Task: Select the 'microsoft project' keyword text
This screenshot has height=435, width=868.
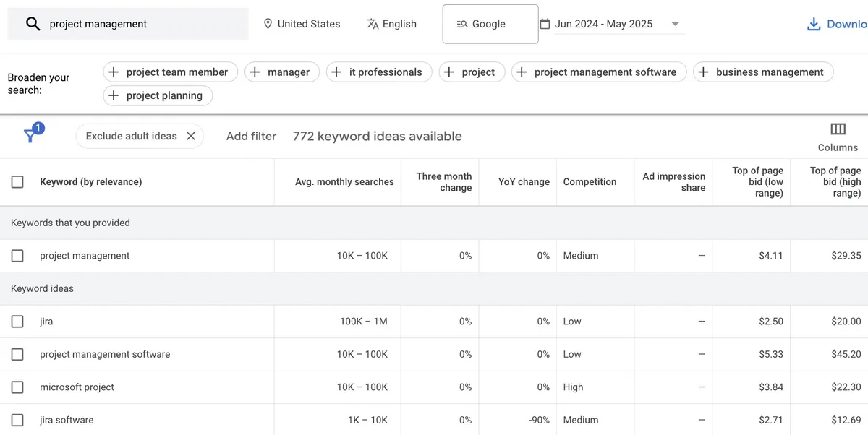Action: tap(77, 387)
